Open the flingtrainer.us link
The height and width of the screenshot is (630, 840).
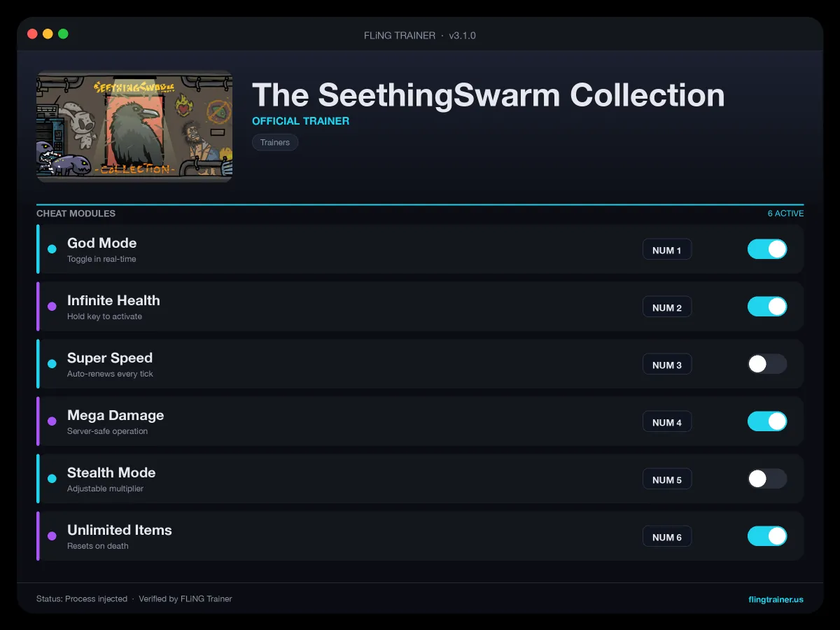pyautogui.click(x=776, y=599)
